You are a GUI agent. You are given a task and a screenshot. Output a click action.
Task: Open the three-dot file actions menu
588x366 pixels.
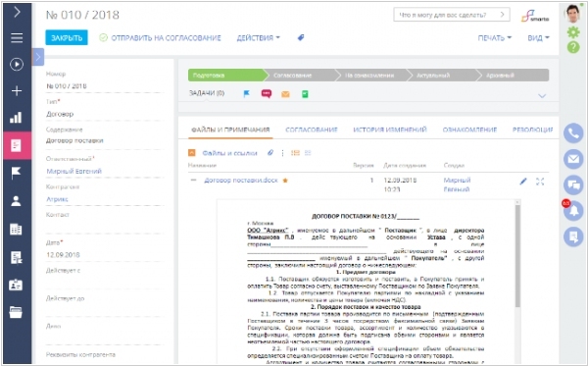pyautogui.click(x=282, y=153)
